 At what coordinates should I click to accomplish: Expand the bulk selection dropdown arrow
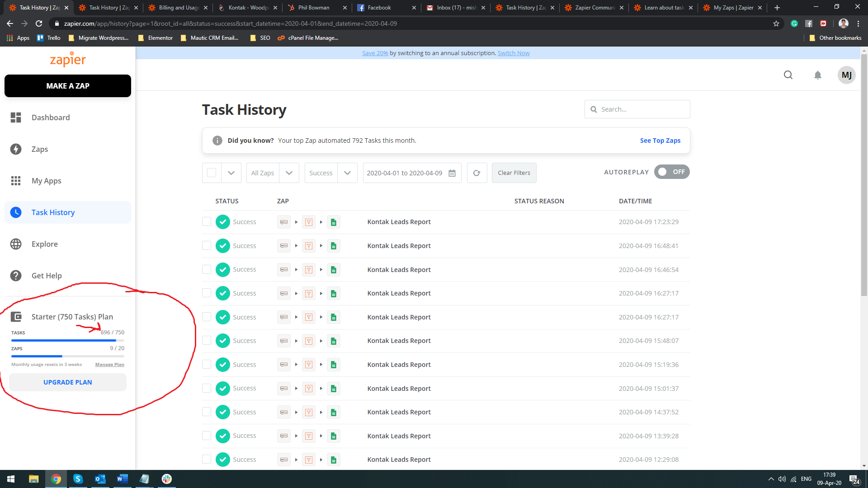(x=231, y=173)
